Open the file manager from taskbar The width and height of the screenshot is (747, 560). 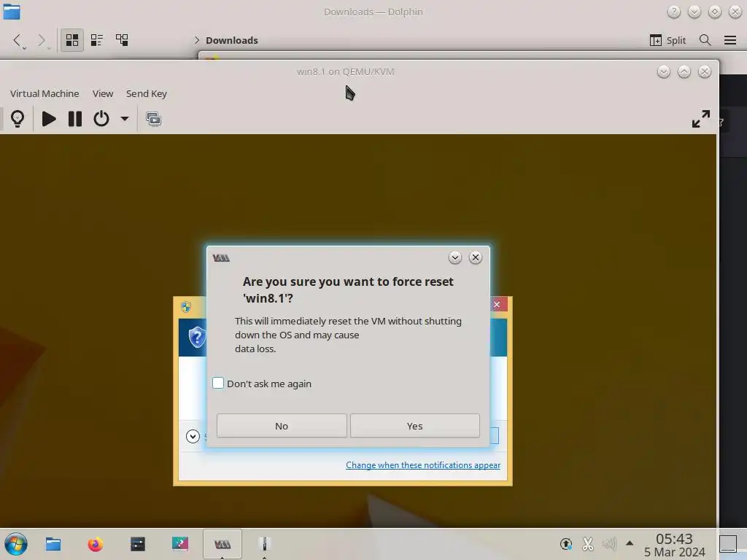[x=53, y=544]
